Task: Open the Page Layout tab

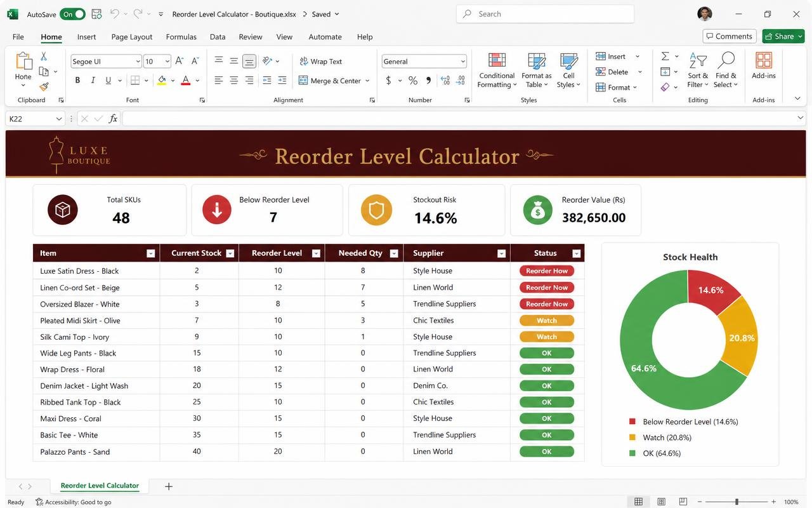Action: pyautogui.click(x=131, y=37)
